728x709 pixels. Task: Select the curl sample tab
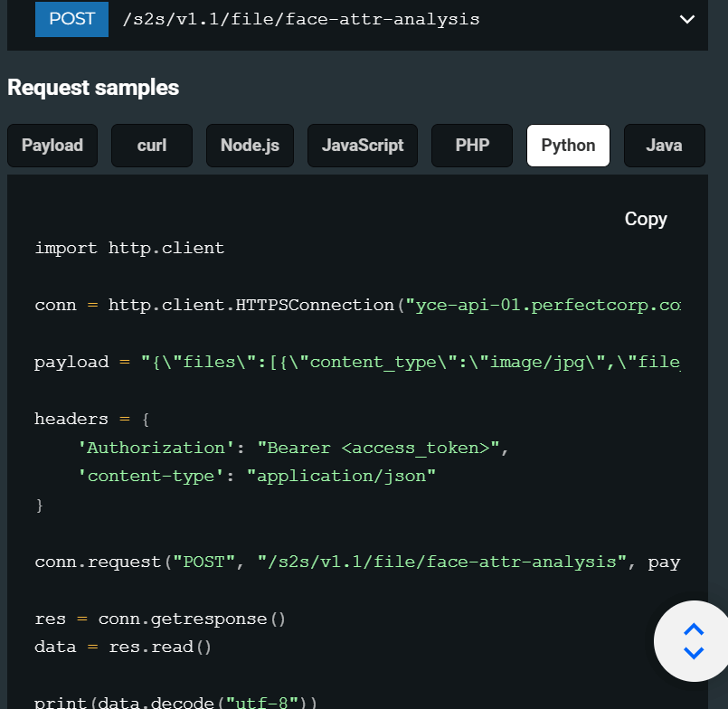pos(152,146)
